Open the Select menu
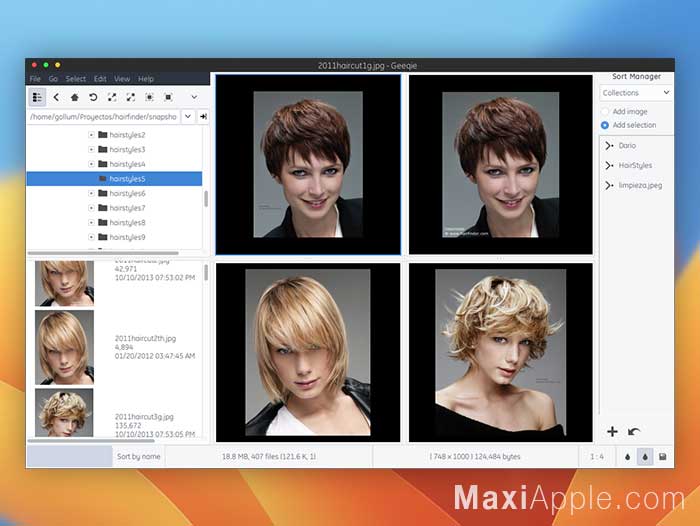 coord(75,79)
